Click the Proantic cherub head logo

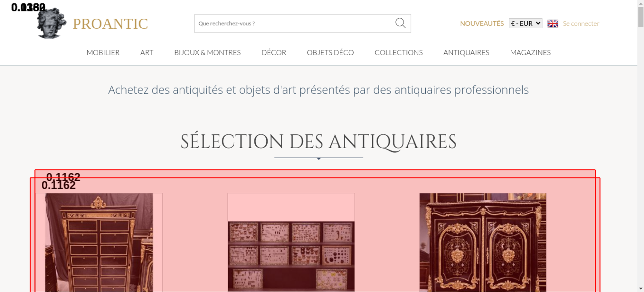tap(52, 23)
